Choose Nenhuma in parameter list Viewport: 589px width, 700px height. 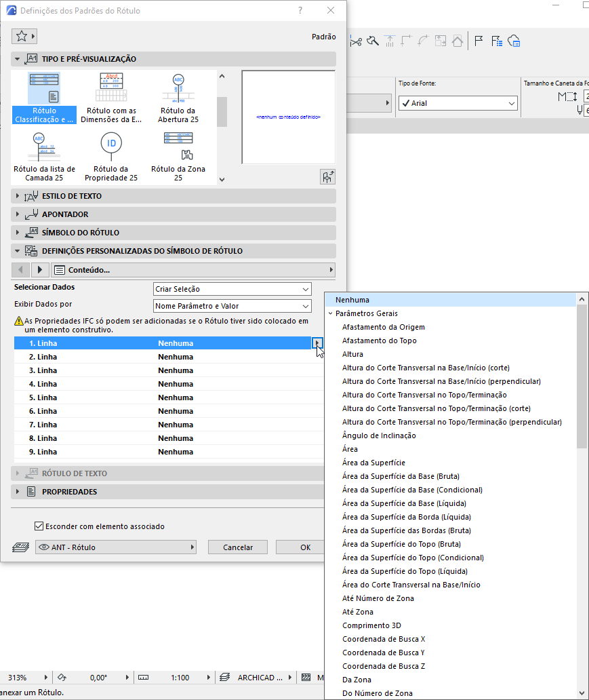pyautogui.click(x=451, y=300)
